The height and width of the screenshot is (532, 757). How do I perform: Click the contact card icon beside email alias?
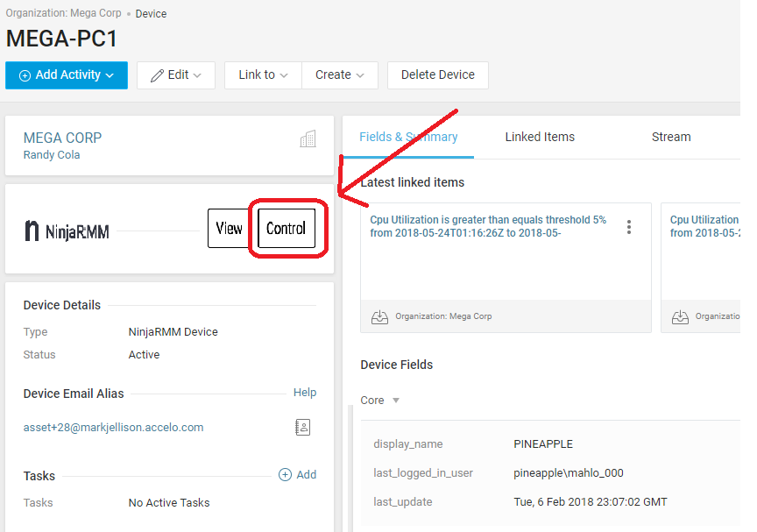[x=303, y=427]
